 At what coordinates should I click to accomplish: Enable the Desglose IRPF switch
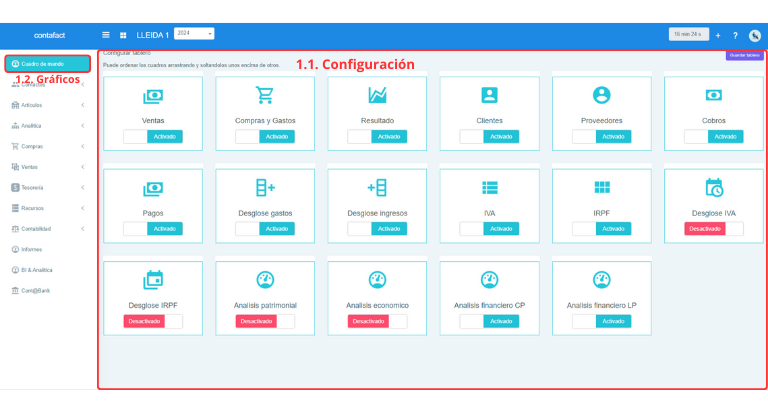coord(153,321)
